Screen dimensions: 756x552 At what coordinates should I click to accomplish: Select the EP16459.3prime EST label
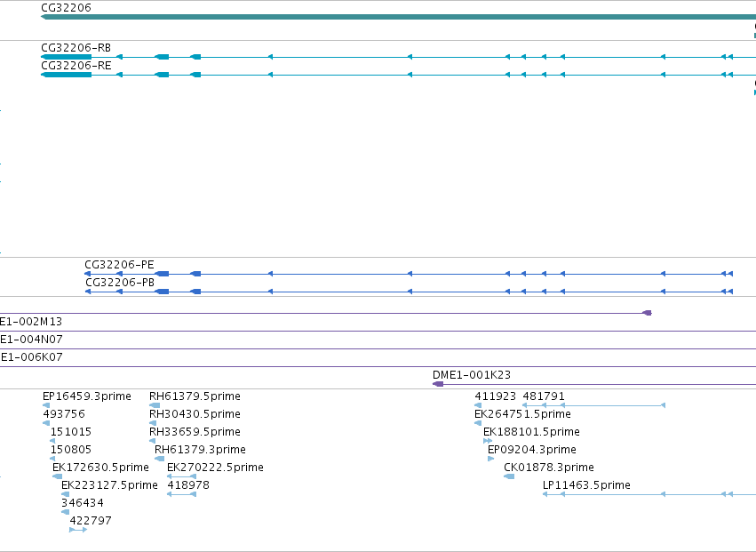click(x=87, y=396)
